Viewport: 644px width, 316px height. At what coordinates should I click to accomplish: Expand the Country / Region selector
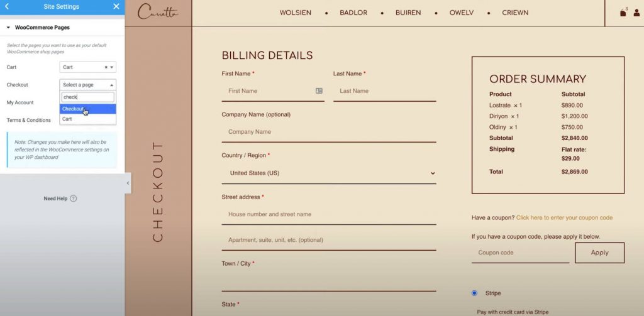(x=328, y=173)
